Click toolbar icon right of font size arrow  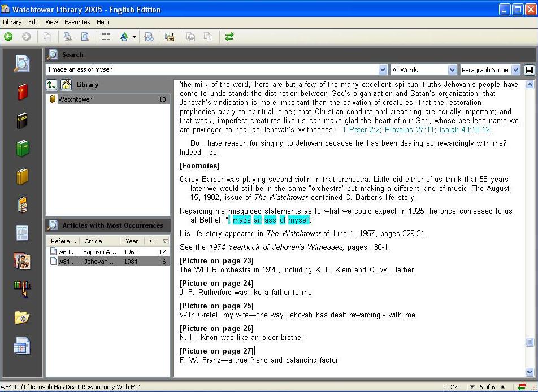click(x=149, y=37)
